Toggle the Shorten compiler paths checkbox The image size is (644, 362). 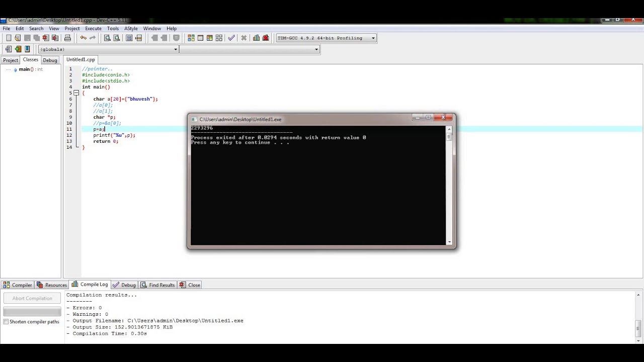6,322
